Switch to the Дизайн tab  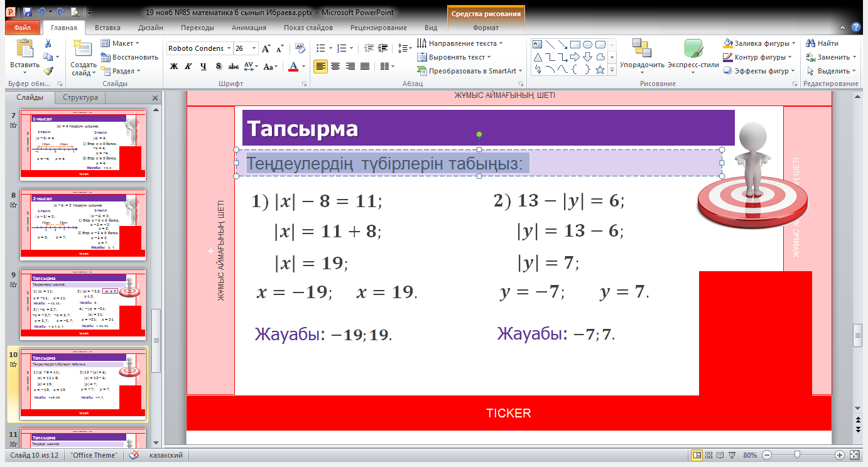pyautogui.click(x=151, y=28)
